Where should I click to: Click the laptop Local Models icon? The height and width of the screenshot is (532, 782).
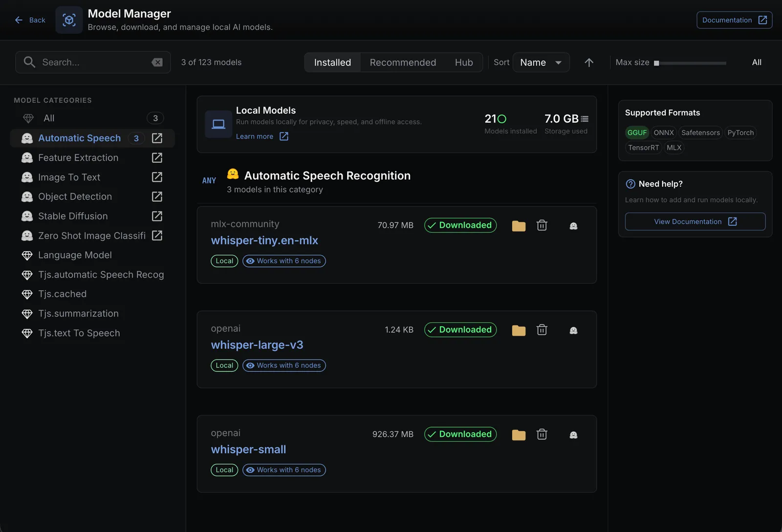point(218,124)
